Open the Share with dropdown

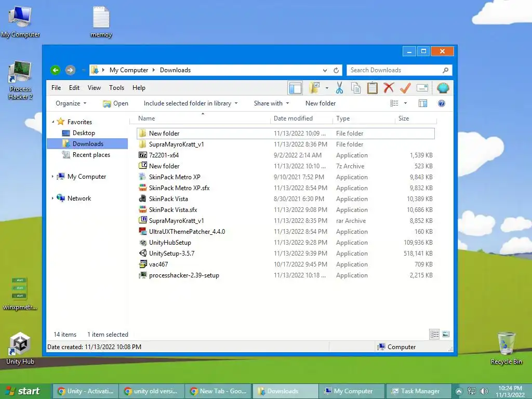[x=271, y=103]
